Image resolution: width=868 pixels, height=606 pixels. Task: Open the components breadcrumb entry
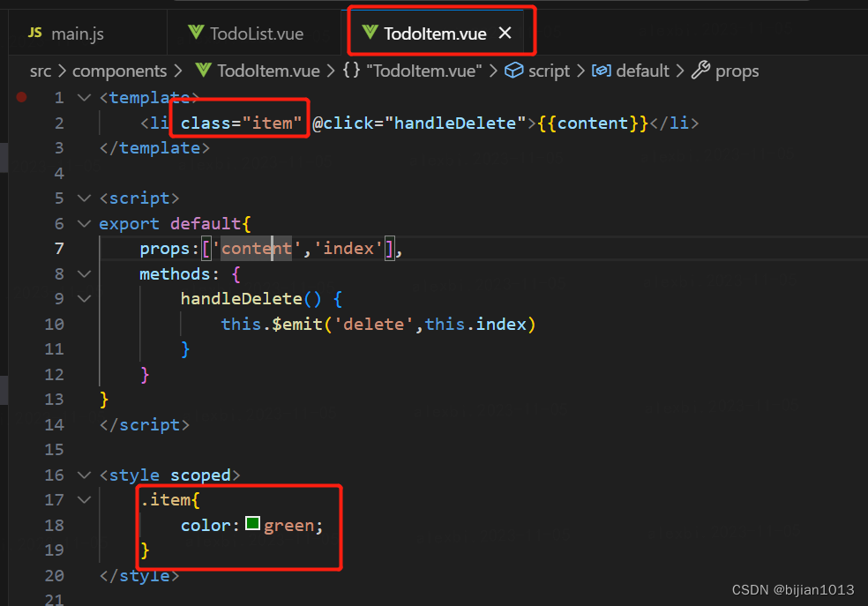click(x=119, y=71)
